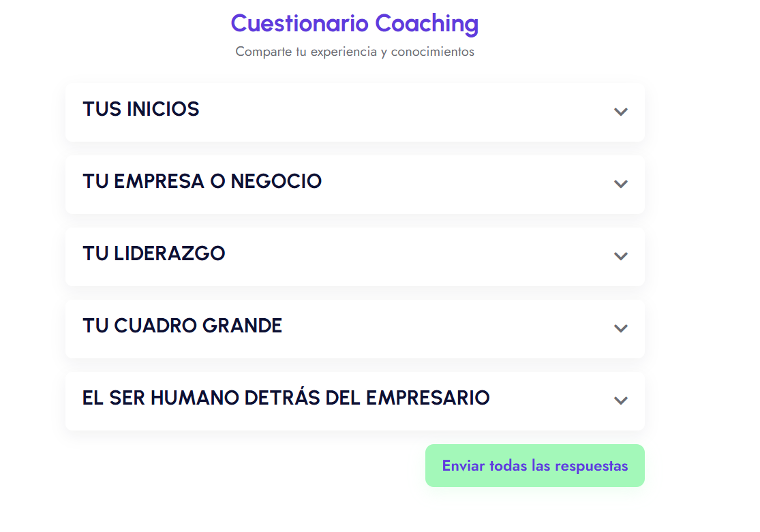
Task: Expand EL SER HUMANO DETRÁS DEL EMPRESARIO heading
Action: click(x=286, y=398)
